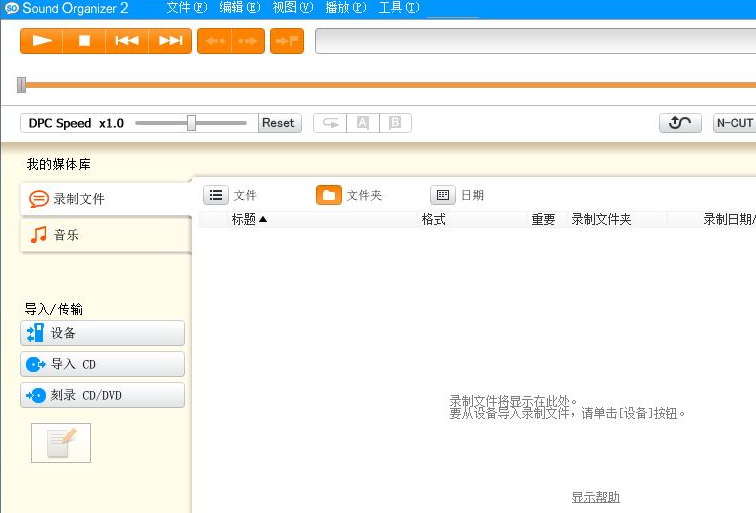The height and width of the screenshot is (513, 756).
Task: Click the 导入 CD button
Action: point(102,364)
